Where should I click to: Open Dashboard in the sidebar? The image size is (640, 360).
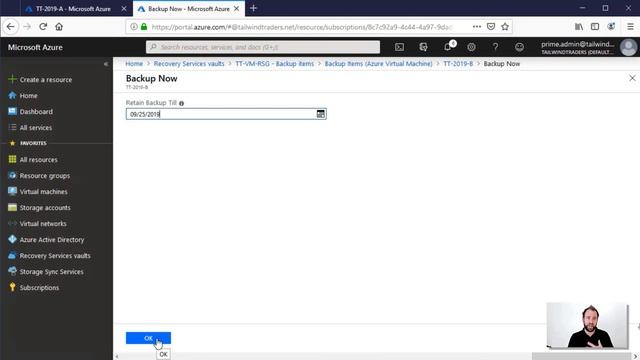[x=31, y=111]
